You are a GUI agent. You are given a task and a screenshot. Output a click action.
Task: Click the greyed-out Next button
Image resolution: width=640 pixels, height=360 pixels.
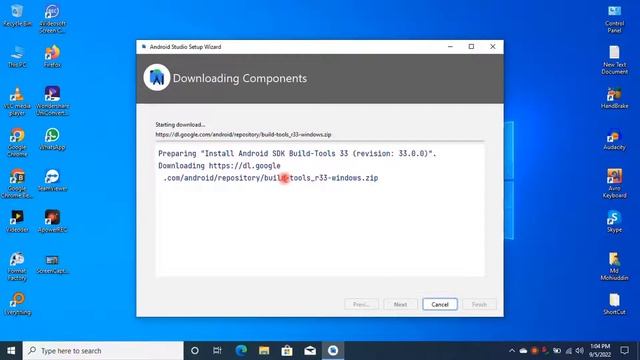coord(400,304)
